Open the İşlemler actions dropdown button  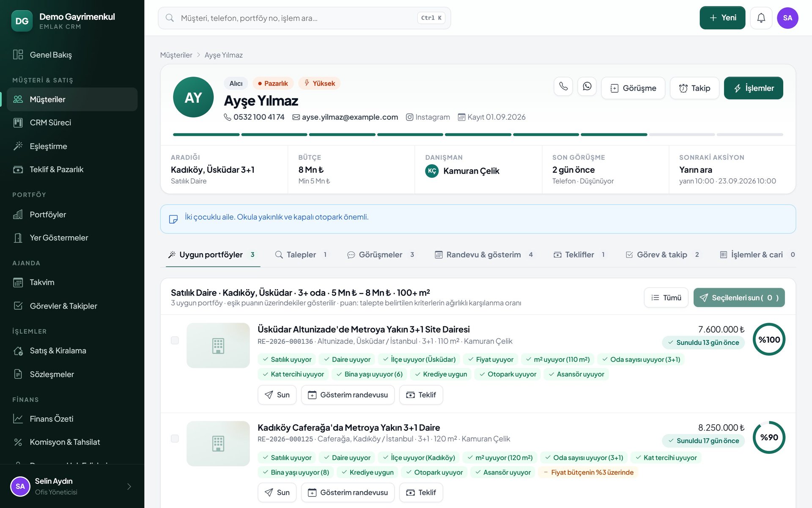(x=753, y=88)
